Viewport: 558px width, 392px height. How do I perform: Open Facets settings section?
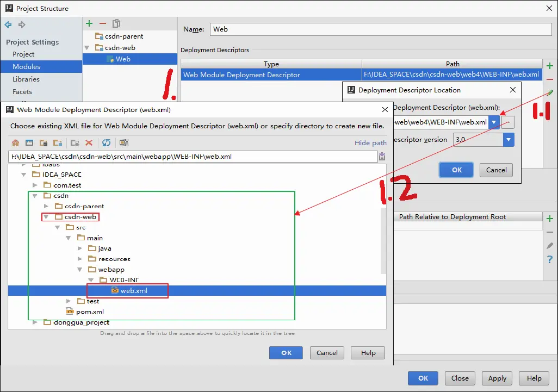[x=22, y=91]
